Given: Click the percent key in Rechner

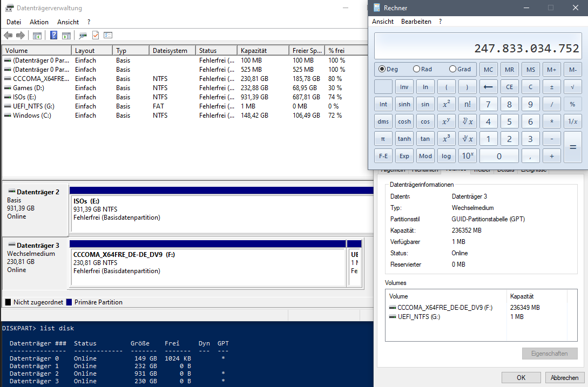Looking at the screenshot, I should tap(572, 104).
